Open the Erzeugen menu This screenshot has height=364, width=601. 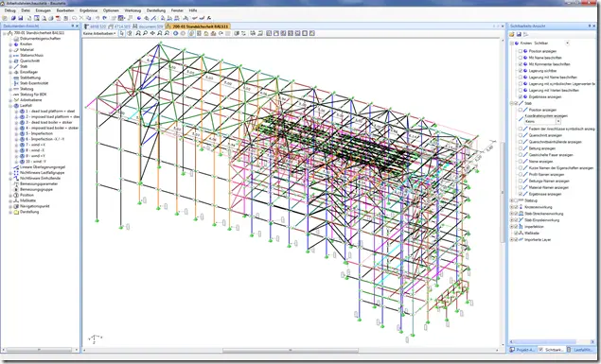tap(43, 10)
